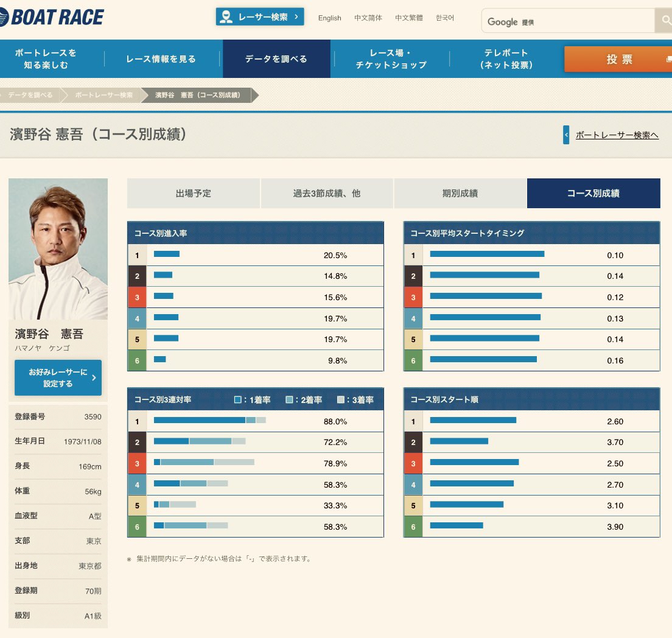The image size is (672, 638).
Task: Switch language to 中文繁體
Action: click(409, 18)
